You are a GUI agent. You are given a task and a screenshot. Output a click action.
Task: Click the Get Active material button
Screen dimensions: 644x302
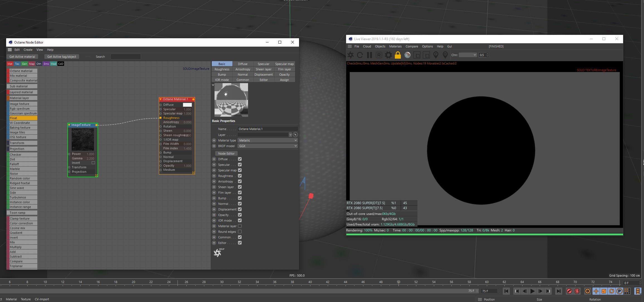(22, 57)
